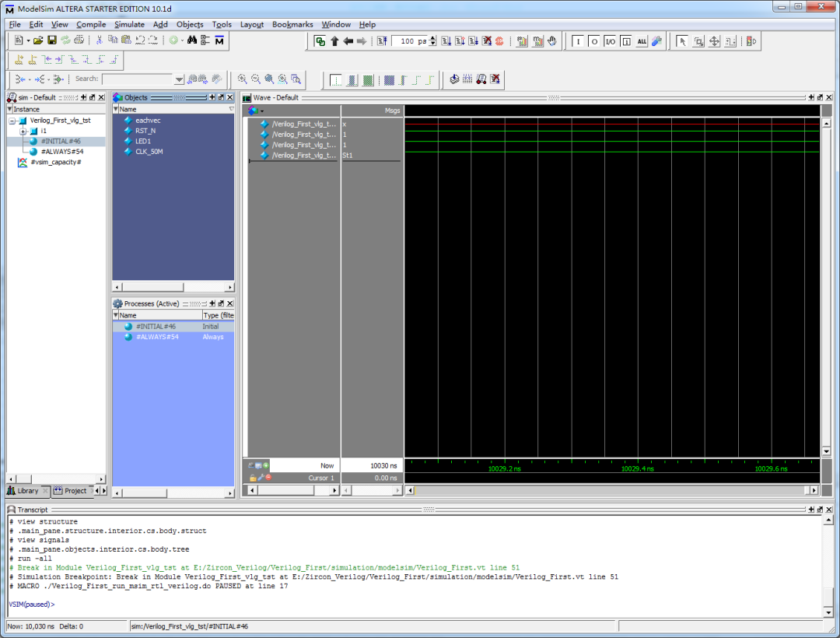Collapse the Verilog_First_vlg_tst tree node

coord(12,121)
